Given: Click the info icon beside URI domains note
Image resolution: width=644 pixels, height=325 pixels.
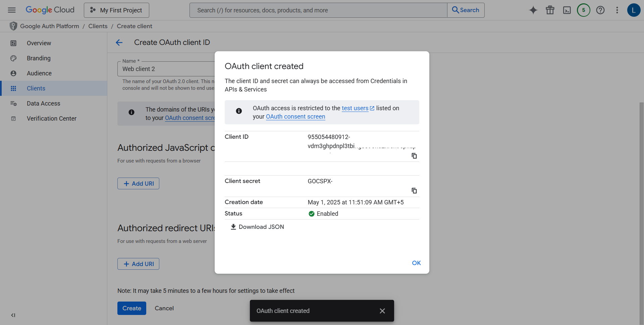Looking at the screenshot, I should (x=131, y=112).
